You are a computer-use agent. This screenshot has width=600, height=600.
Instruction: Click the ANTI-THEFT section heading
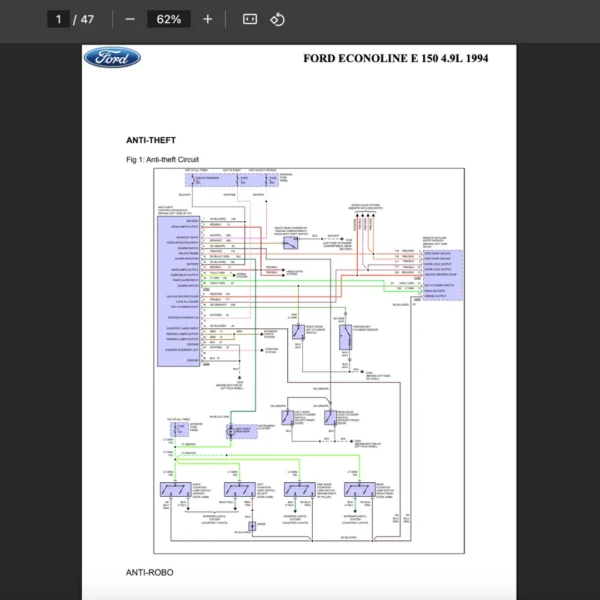150,140
